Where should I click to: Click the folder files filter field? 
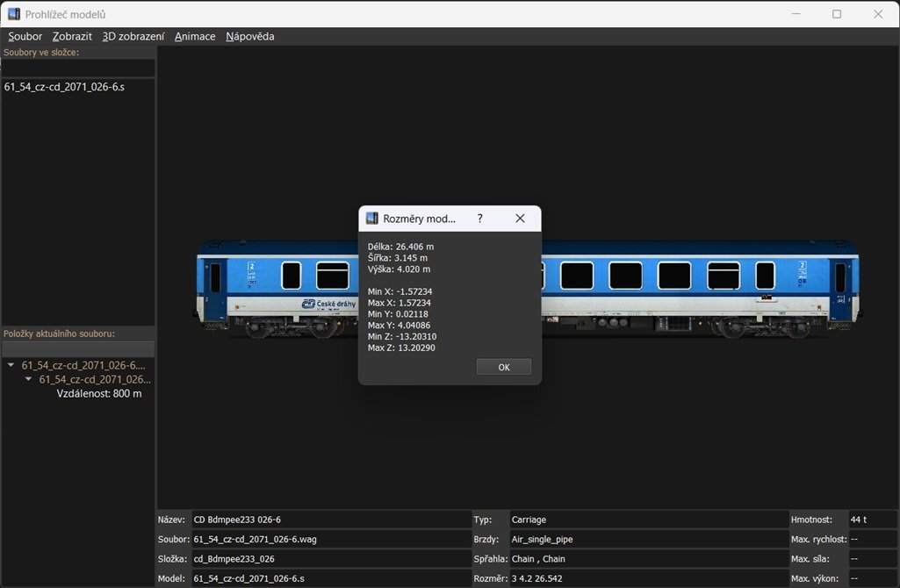pyautogui.click(x=78, y=68)
